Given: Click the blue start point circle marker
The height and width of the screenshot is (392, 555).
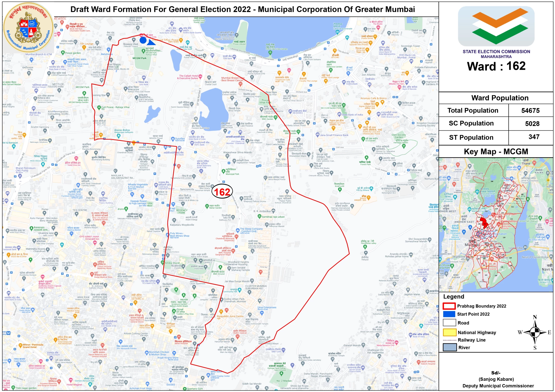Looking at the screenshot, I should click(x=143, y=40).
